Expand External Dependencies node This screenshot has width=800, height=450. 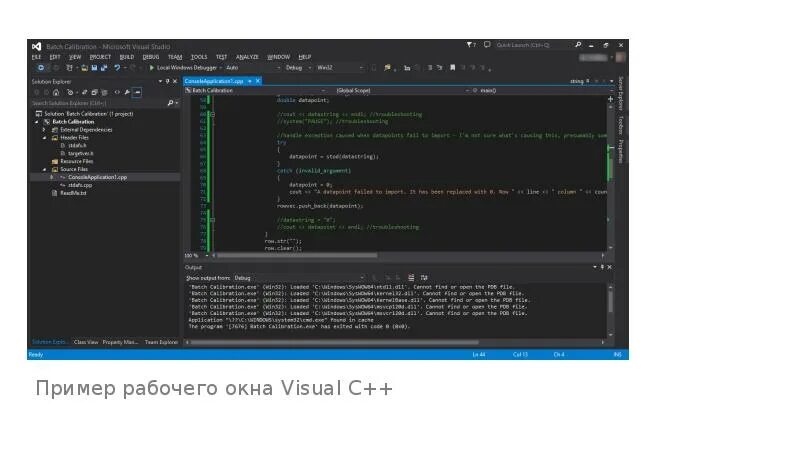(x=44, y=130)
